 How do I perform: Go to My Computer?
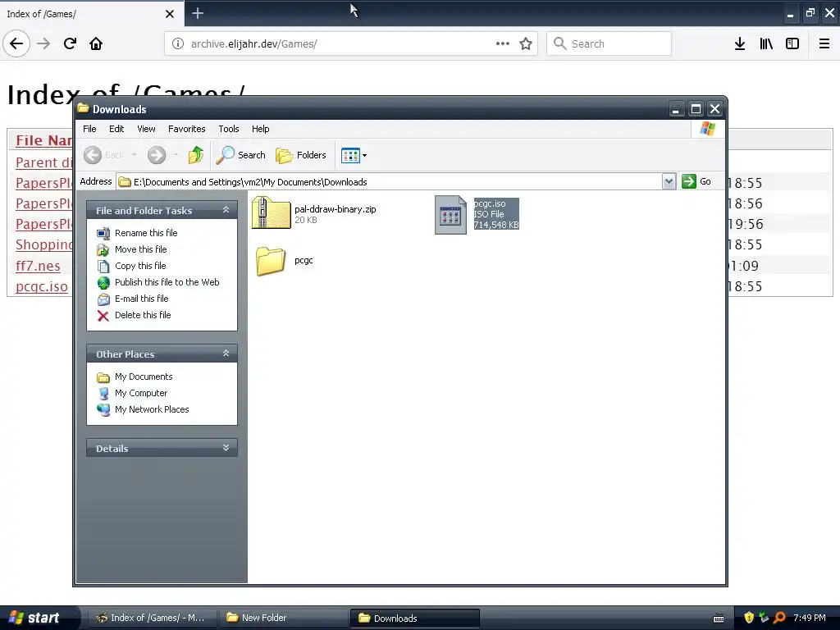coord(141,393)
